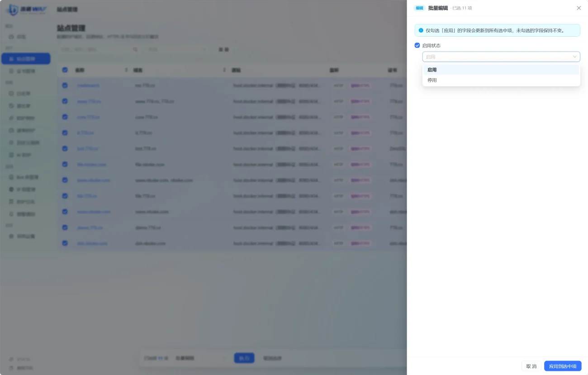Click the info icon in the blue notice banner

point(421,30)
